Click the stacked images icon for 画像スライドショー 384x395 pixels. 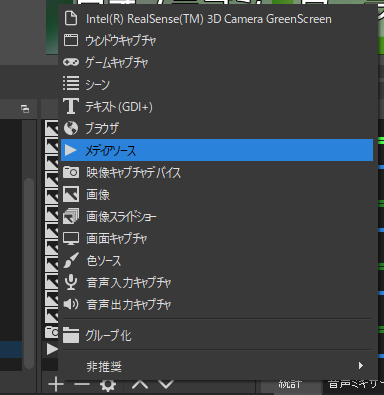point(71,216)
